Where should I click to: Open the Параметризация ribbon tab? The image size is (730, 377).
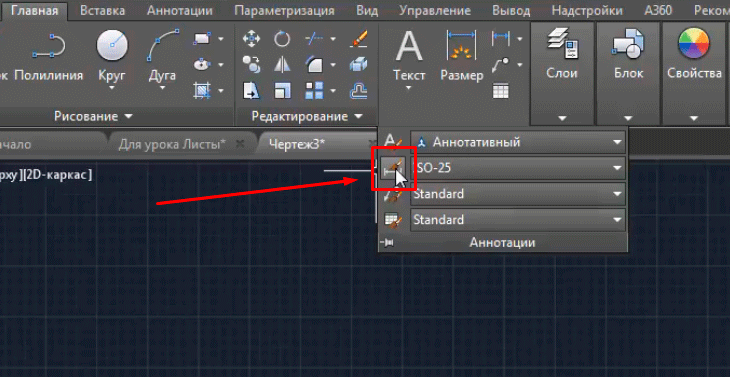[284, 10]
